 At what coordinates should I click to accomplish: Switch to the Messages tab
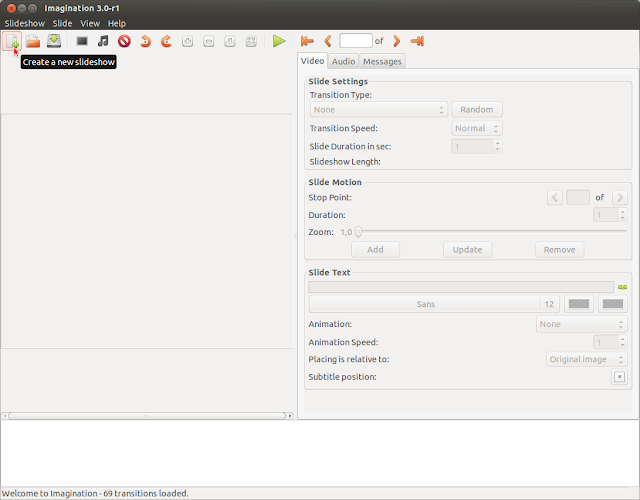pos(382,61)
